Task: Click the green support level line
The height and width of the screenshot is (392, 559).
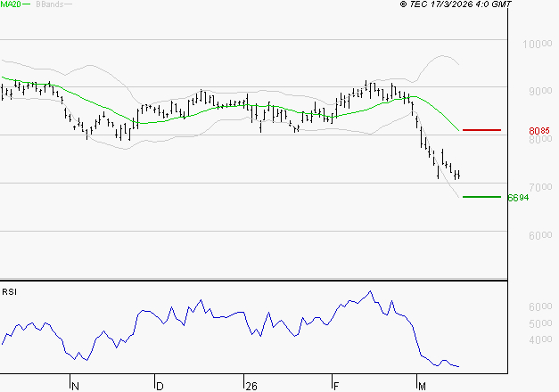Action: point(481,197)
